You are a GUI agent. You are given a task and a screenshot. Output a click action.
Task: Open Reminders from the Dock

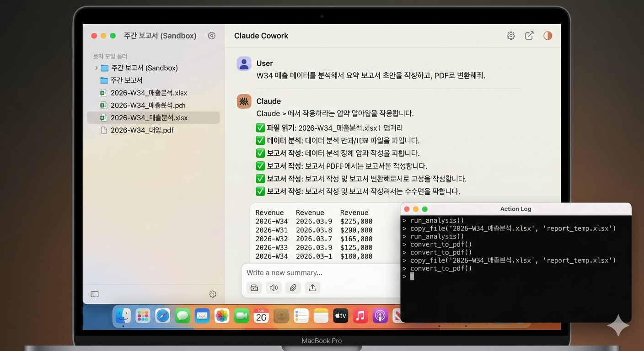tap(301, 316)
